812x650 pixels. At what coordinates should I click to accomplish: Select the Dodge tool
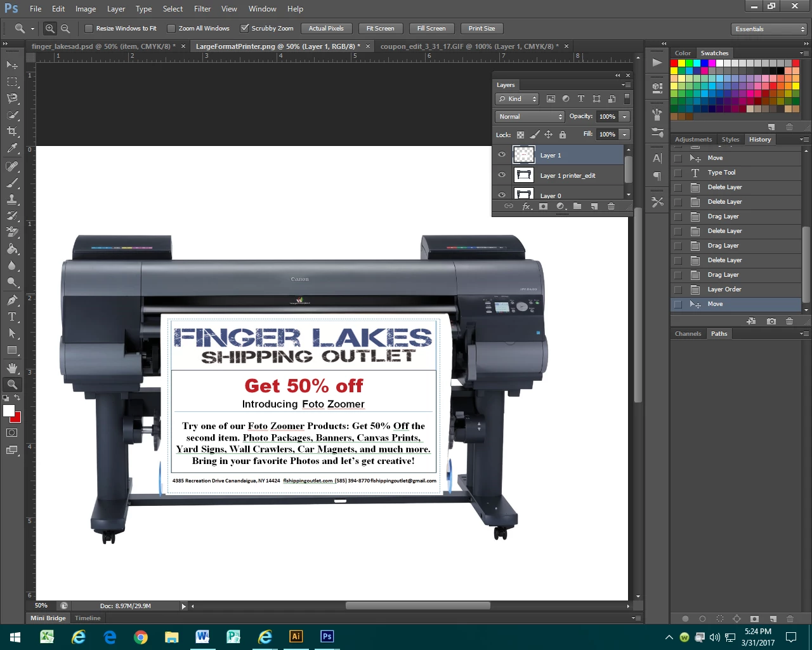pos(12,282)
